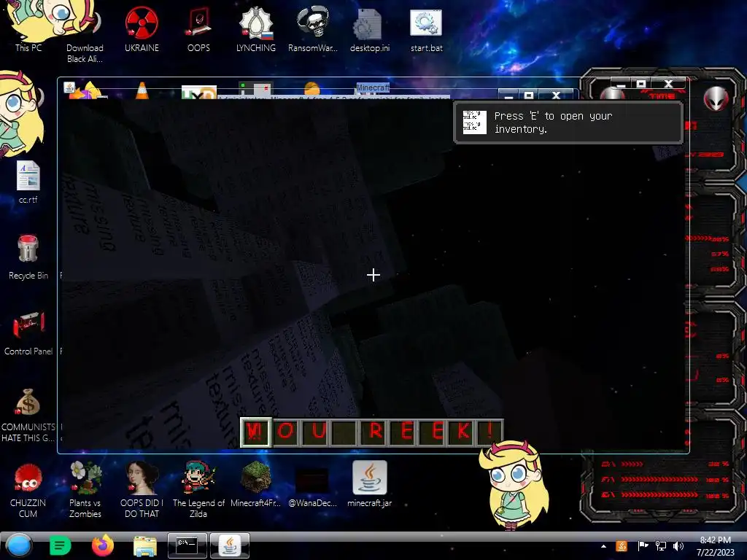Click the inventory tutorial toast in Minecraft
The height and width of the screenshot is (560, 747).
click(x=568, y=122)
